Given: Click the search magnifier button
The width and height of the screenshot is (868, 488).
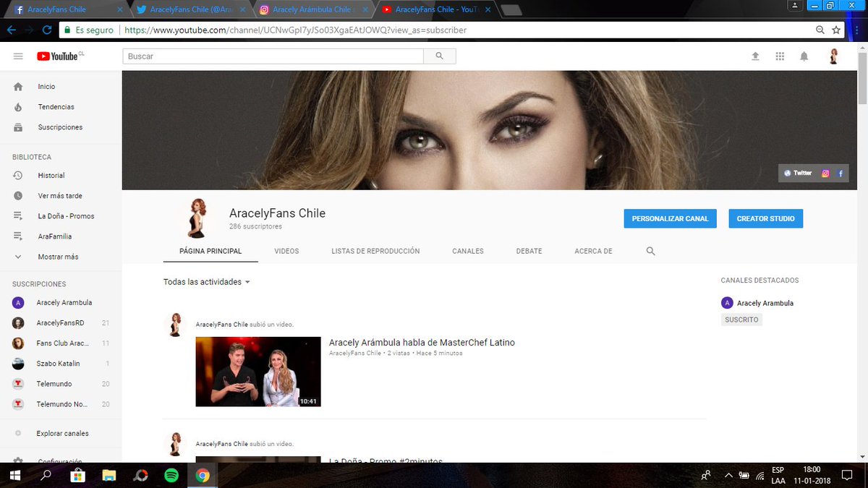Looking at the screenshot, I should coord(439,56).
